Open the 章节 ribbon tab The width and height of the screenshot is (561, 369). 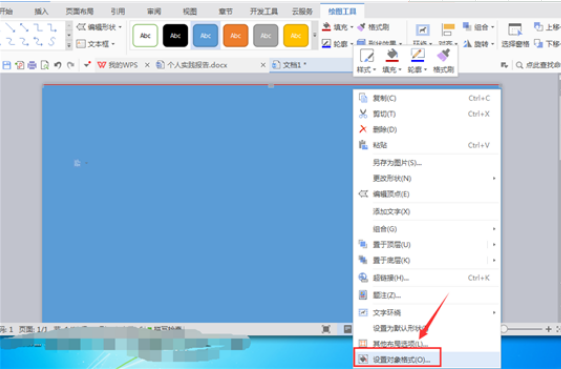(225, 11)
